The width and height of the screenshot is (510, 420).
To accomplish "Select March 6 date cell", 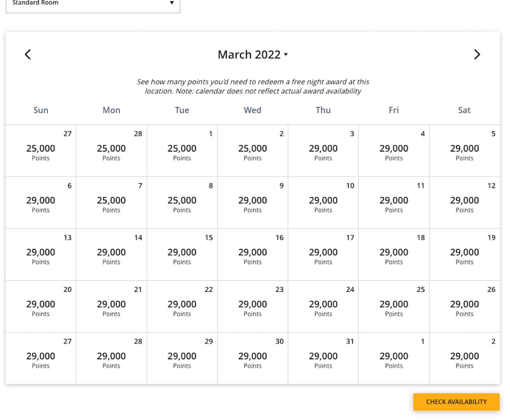I will click(41, 203).
